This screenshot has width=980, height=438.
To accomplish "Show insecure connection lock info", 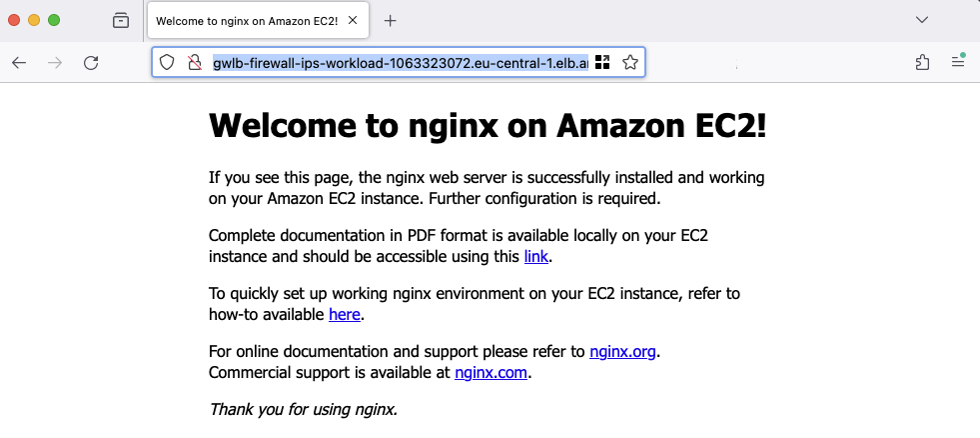I will point(195,63).
